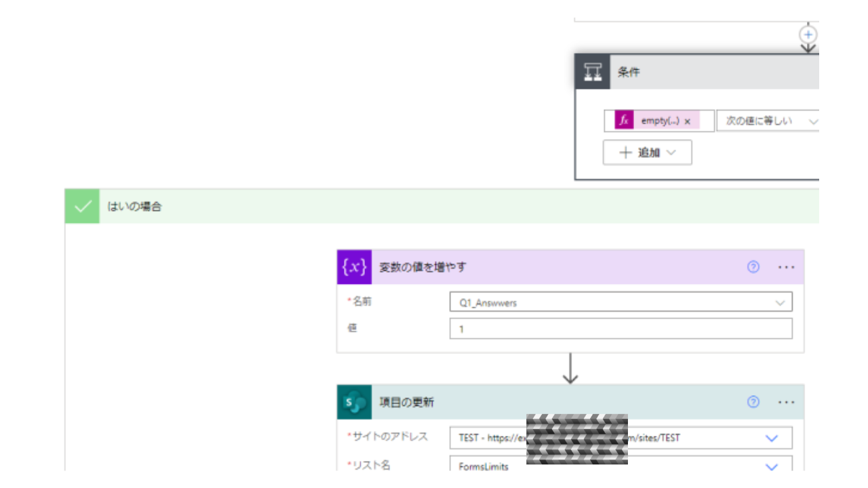Click the SharePoint icon on 項目の更新
Viewport: 868px width, 488px height.
tap(355, 403)
